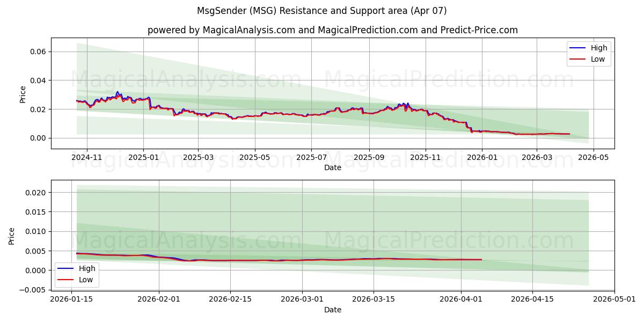Click 'High' label in top chart legend
The image size is (644, 322).
pos(599,48)
